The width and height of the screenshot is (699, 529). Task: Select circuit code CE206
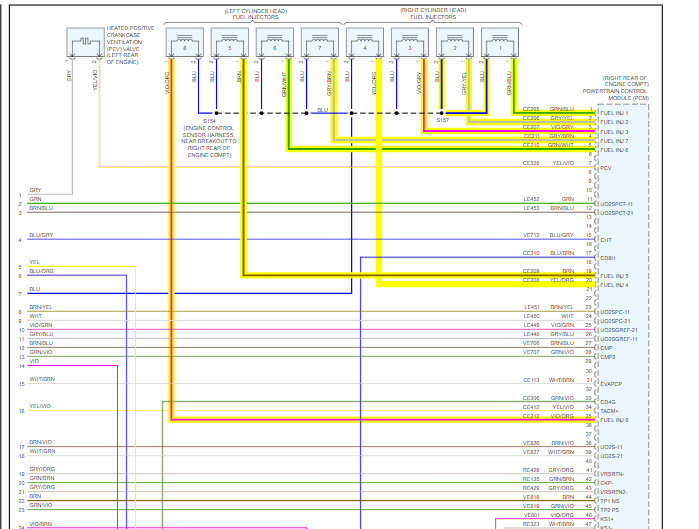(x=531, y=118)
